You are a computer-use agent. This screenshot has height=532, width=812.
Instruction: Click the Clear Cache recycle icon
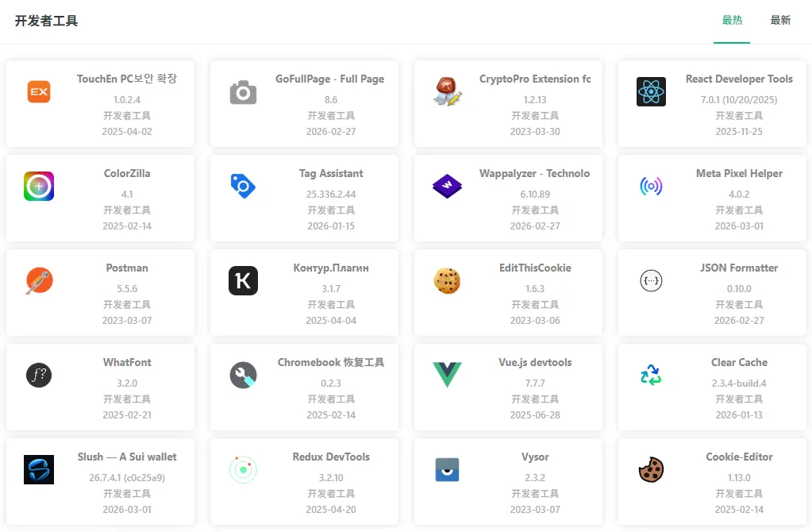point(651,375)
